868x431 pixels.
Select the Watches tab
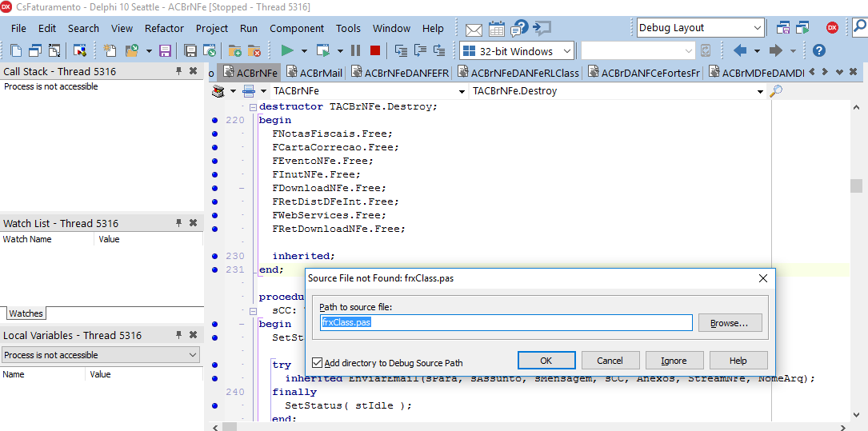tap(26, 313)
